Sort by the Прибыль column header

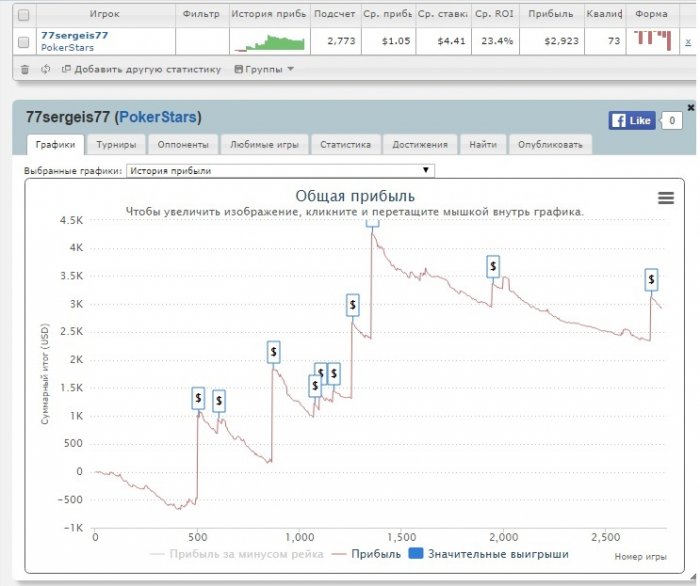tap(551, 14)
